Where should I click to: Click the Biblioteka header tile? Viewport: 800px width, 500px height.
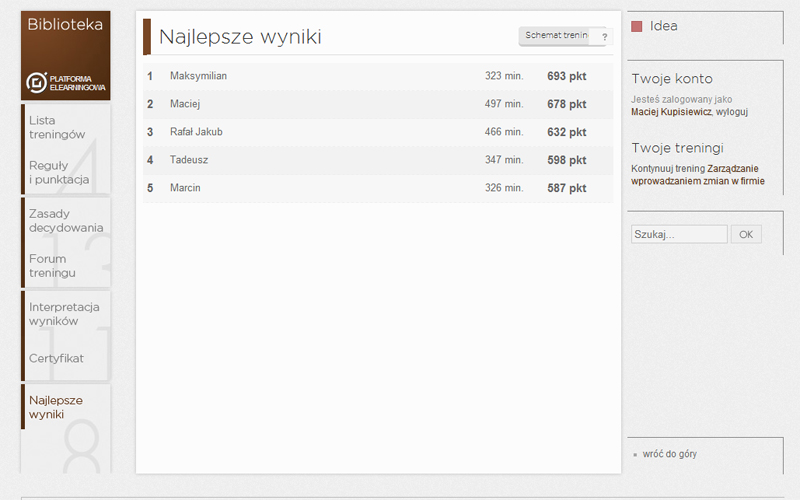pyautogui.click(x=65, y=56)
